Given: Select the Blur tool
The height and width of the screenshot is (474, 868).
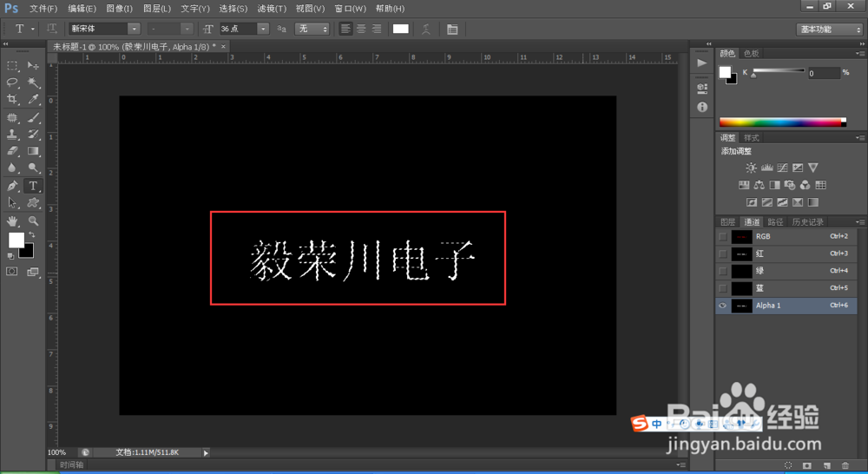Looking at the screenshot, I should point(11,168).
